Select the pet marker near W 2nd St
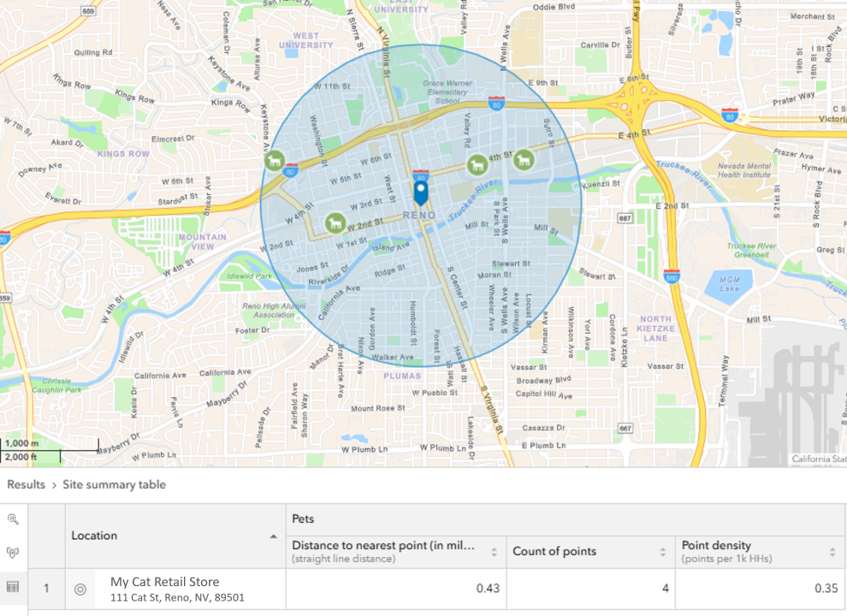847x616 pixels. pyautogui.click(x=334, y=222)
